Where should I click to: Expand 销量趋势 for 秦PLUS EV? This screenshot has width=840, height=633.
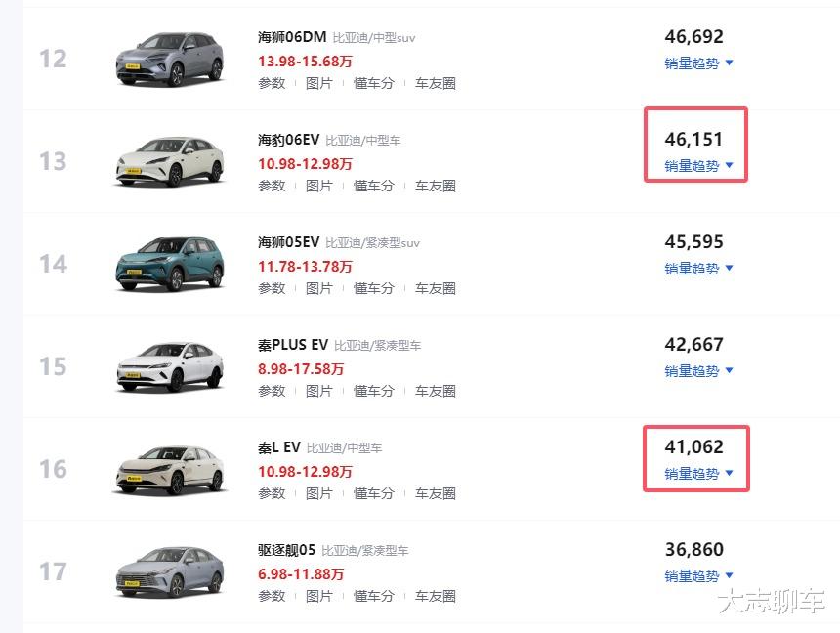[698, 371]
